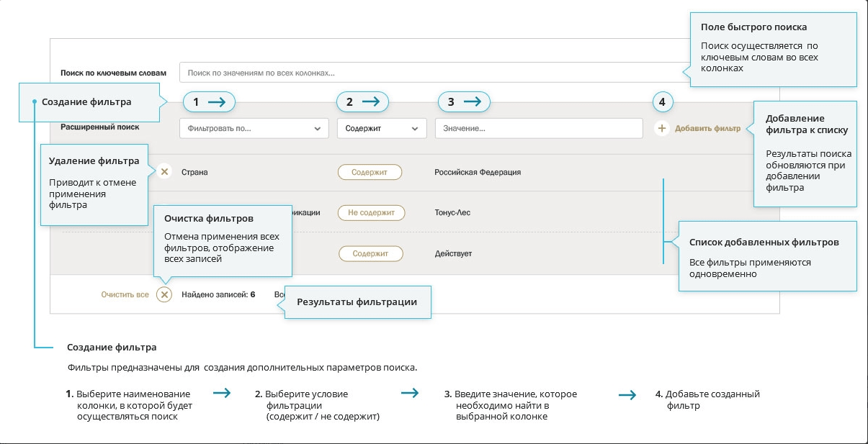
Task: Click the Очистить все X circle icon
Action: click(164, 294)
